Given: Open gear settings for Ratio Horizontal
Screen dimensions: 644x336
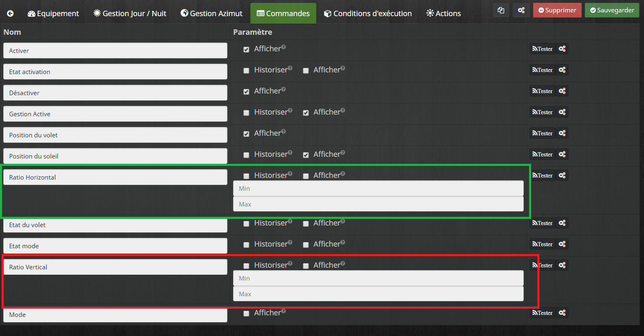Looking at the screenshot, I should click(x=562, y=175).
